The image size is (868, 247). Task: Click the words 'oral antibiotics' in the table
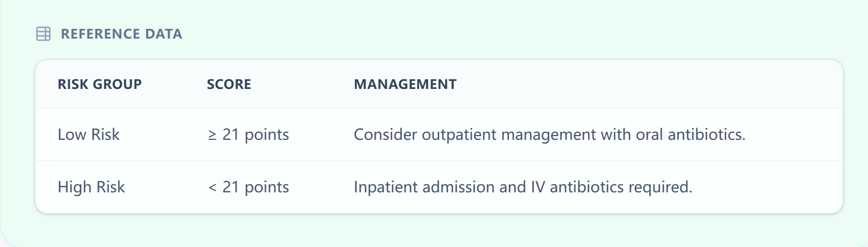(690, 134)
